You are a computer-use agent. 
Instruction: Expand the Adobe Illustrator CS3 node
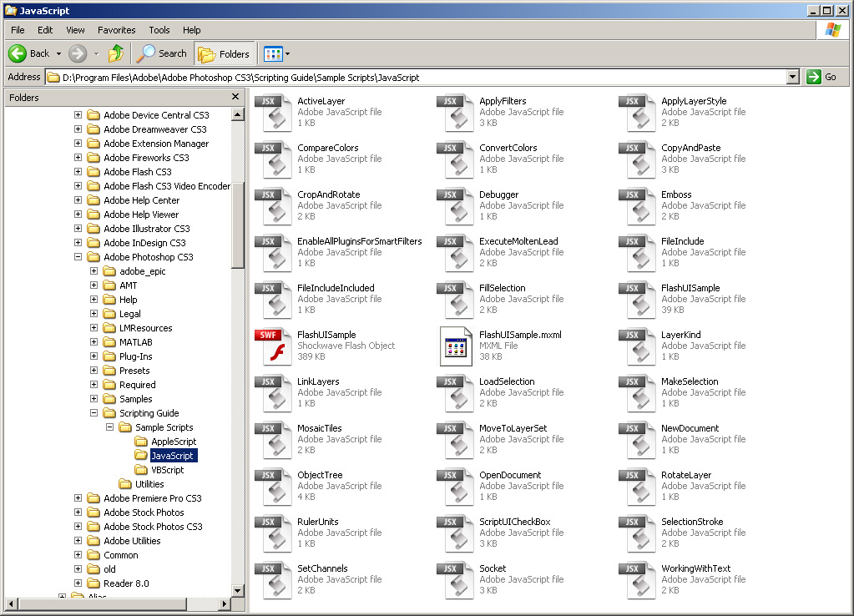78,228
